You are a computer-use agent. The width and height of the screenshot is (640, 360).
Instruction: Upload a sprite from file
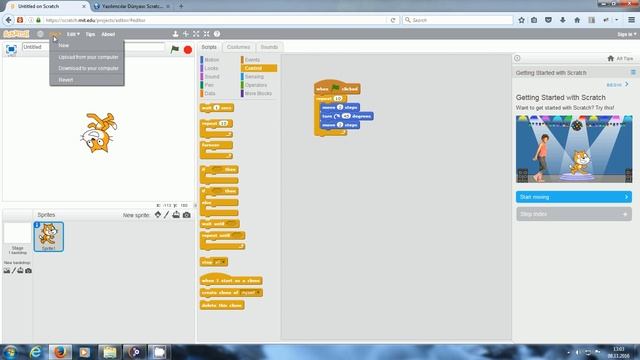pyautogui.click(x=176, y=215)
